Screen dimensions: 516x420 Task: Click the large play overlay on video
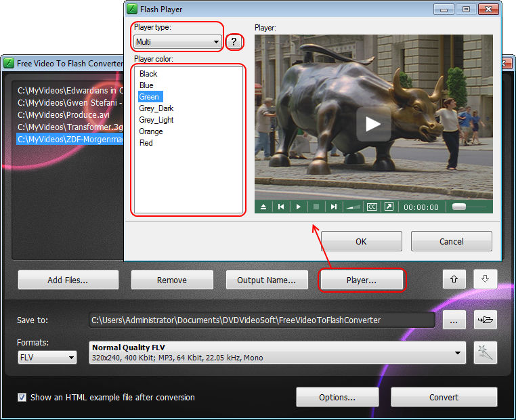(x=373, y=124)
